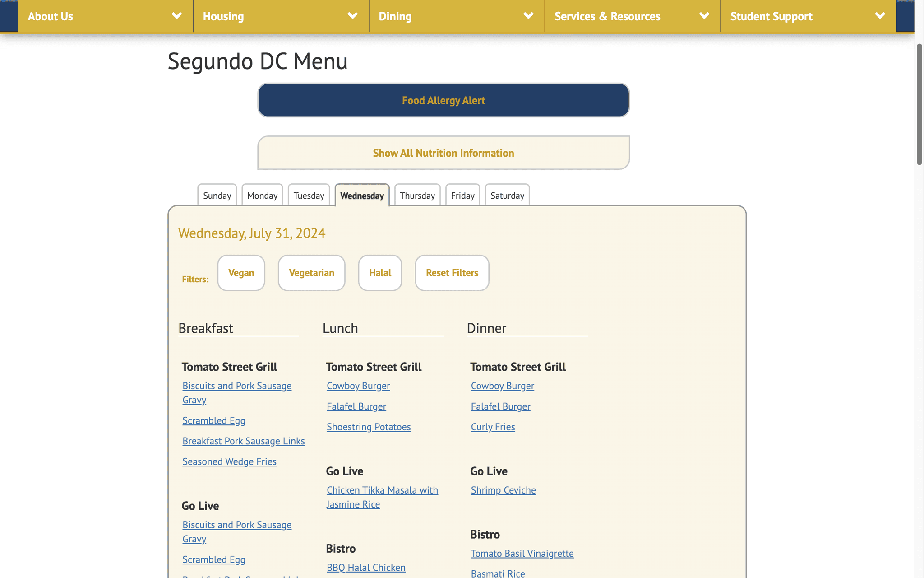
Task: Open Cowboy Burger under Lunch
Action: coord(358,386)
